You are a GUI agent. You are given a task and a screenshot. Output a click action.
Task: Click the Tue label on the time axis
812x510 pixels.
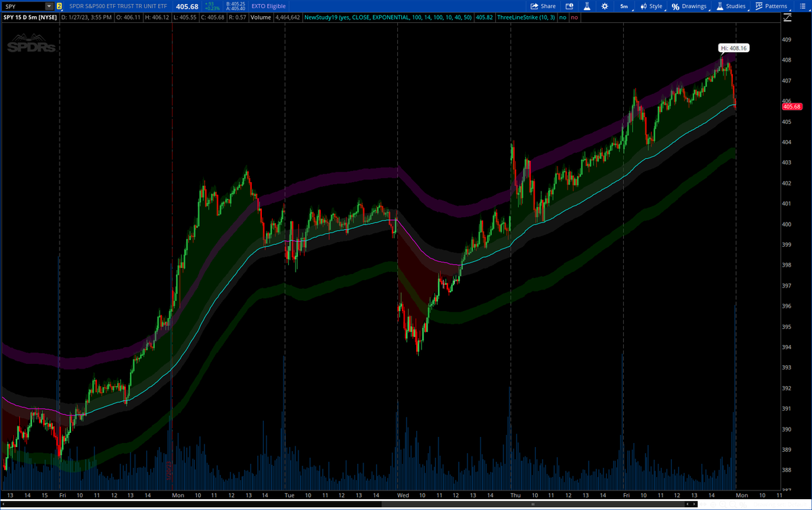click(290, 495)
